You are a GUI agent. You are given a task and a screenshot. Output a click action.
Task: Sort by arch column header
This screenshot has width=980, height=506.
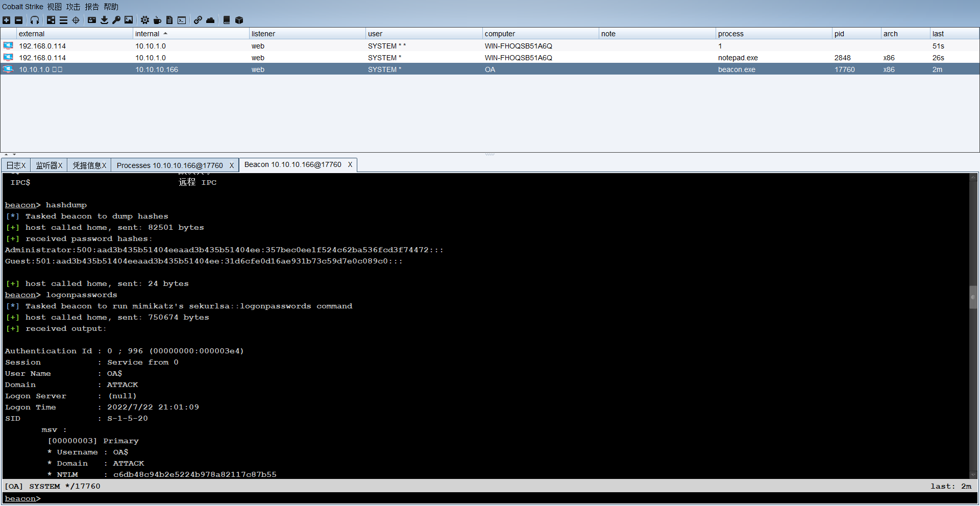click(x=905, y=34)
